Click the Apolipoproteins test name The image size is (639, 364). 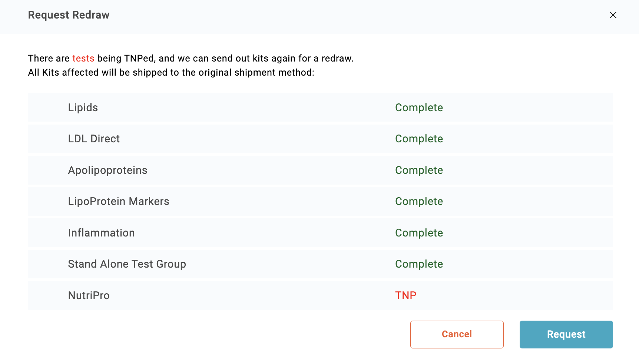tap(107, 170)
